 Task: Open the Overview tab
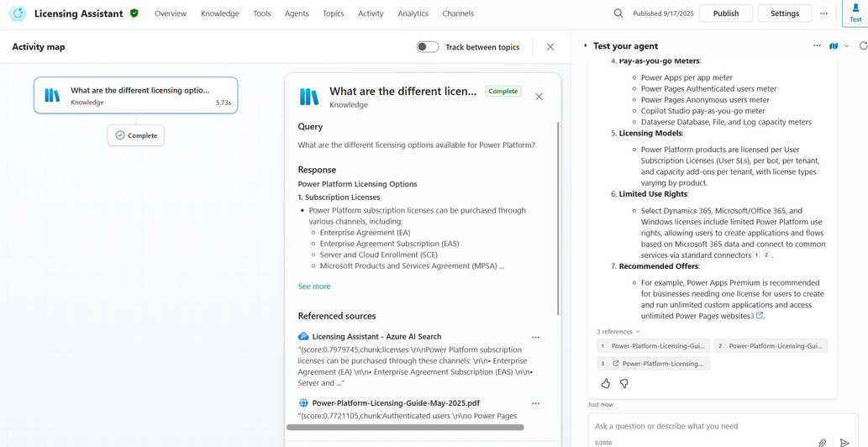[x=171, y=13]
